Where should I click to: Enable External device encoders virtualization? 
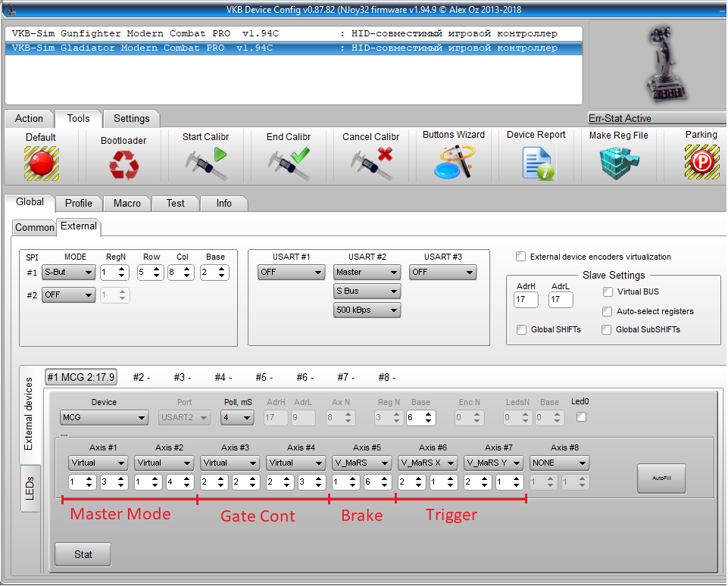tap(521, 257)
